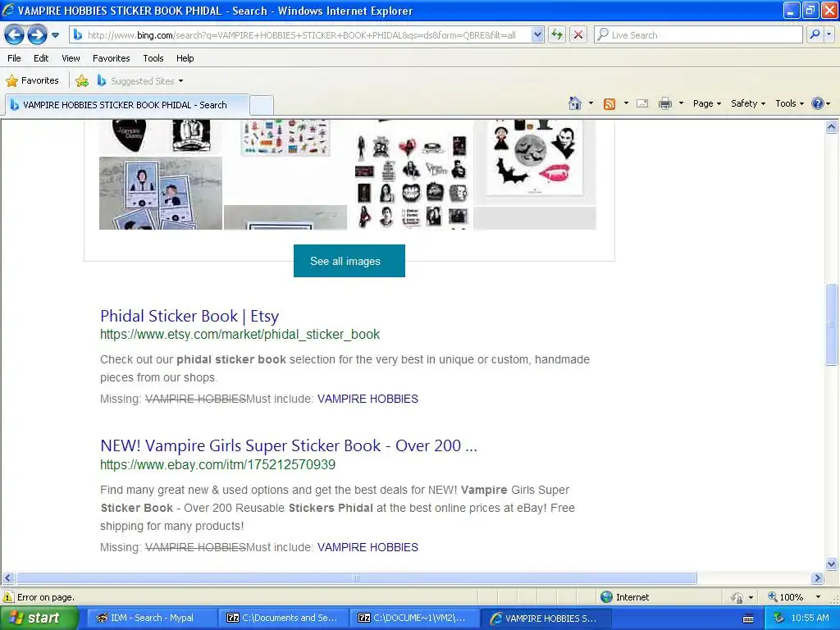Click the on-screen keyboard tray icon
The height and width of the screenshot is (630, 840).
[x=748, y=619]
